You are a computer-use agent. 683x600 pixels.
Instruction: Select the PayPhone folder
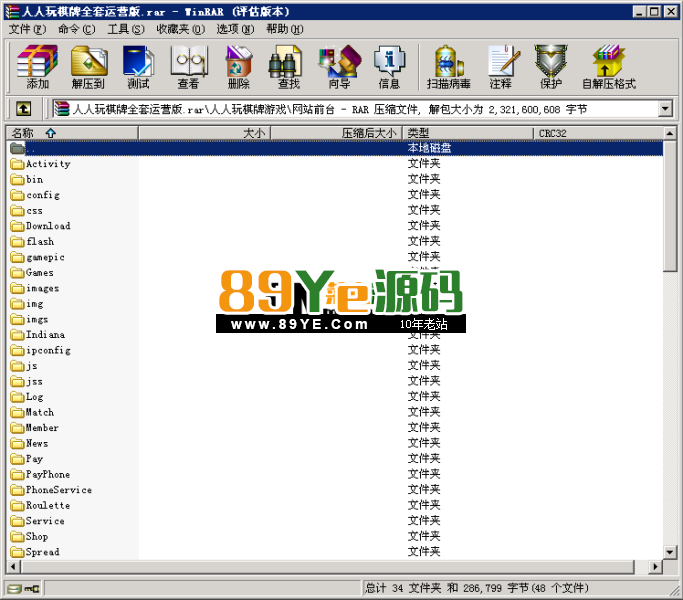(41, 475)
